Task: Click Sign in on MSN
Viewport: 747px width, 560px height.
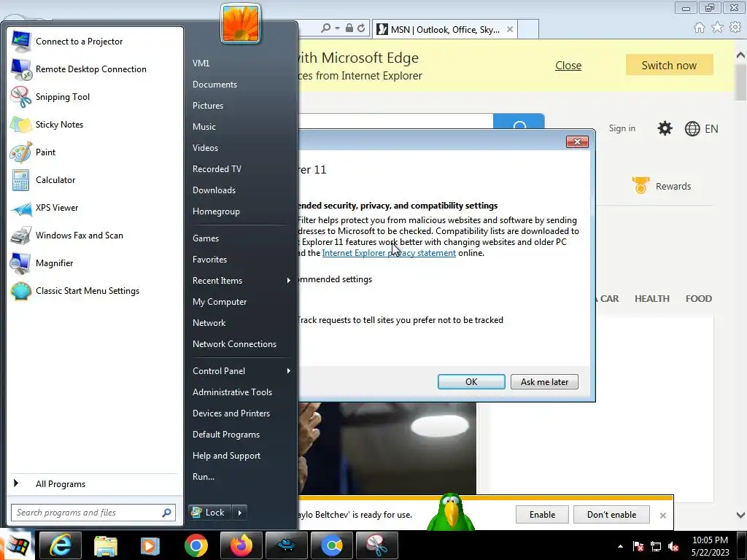Action: click(x=622, y=128)
